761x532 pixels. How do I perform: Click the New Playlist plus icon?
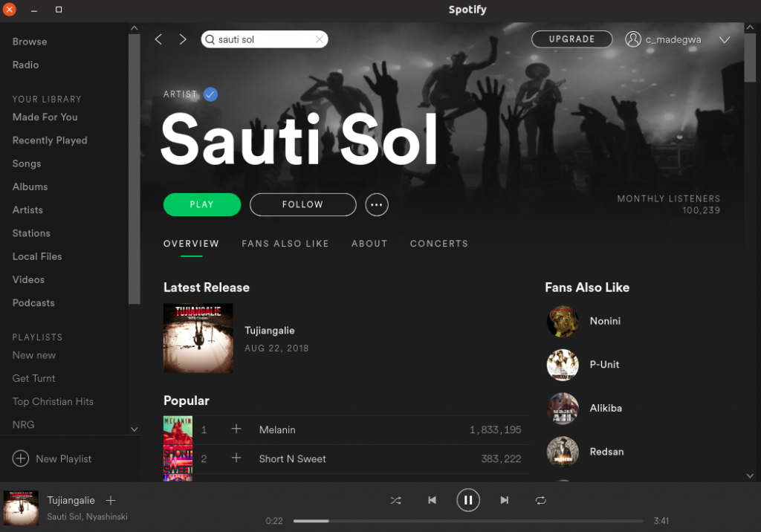(x=20, y=458)
